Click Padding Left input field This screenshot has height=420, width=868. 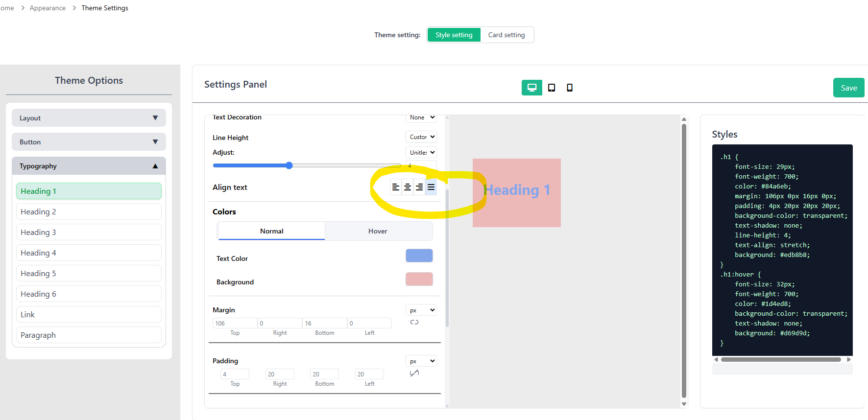point(369,374)
